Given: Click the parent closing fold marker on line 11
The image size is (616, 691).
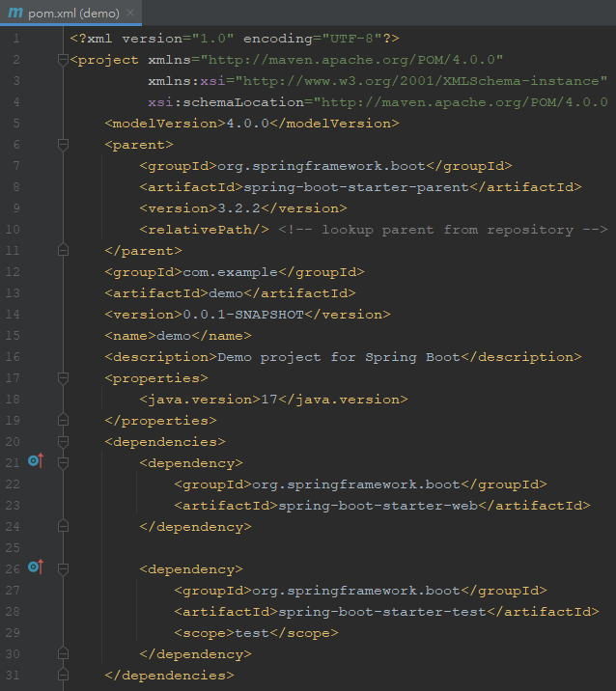Looking at the screenshot, I should coord(63,250).
